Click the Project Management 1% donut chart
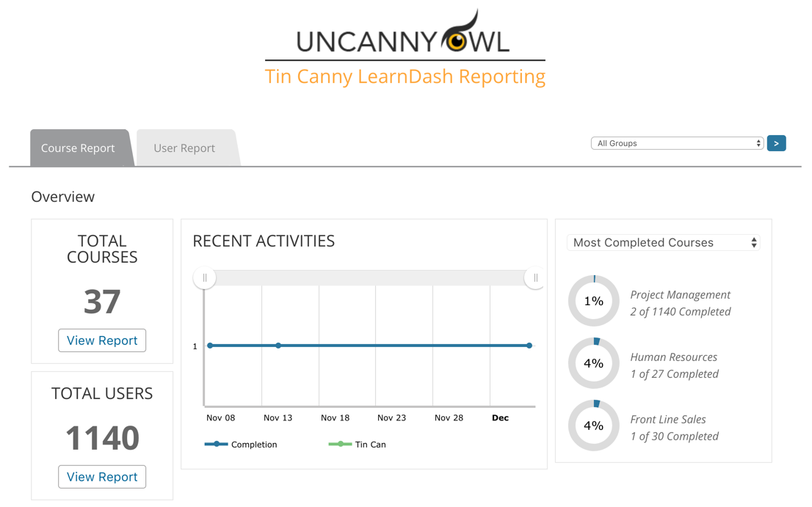The width and height of the screenshot is (812, 507). pyautogui.click(x=593, y=301)
